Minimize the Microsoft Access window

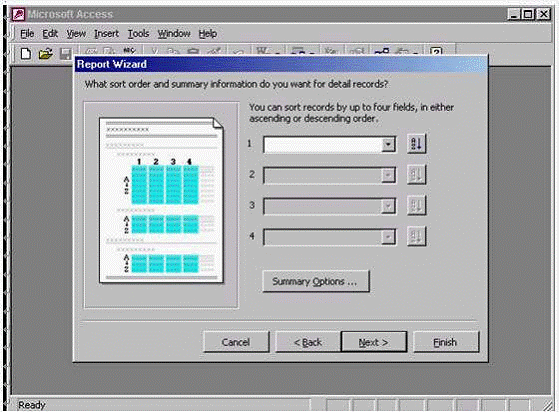click(514, 14)
